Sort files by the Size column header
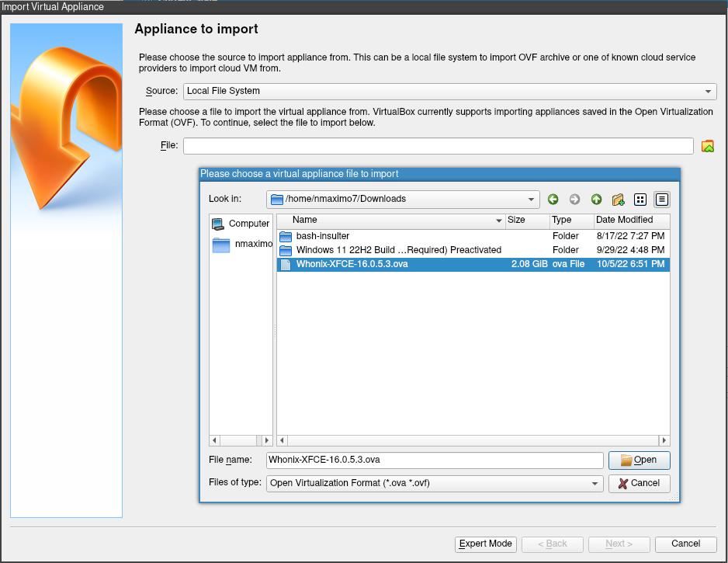 [x=526, y=221]
